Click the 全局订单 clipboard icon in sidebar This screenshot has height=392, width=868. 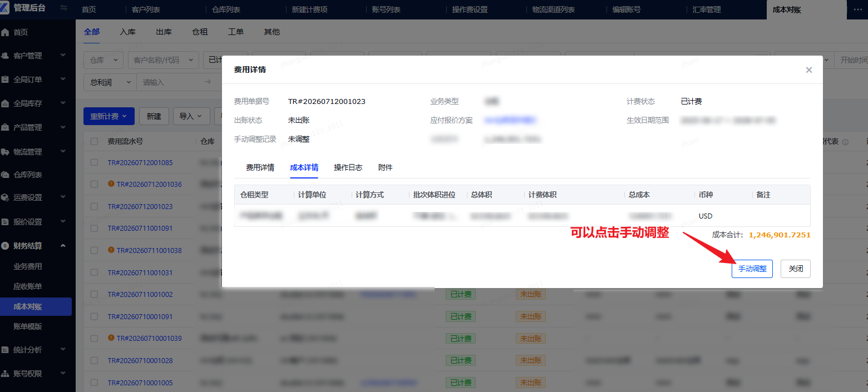(5, 80)
